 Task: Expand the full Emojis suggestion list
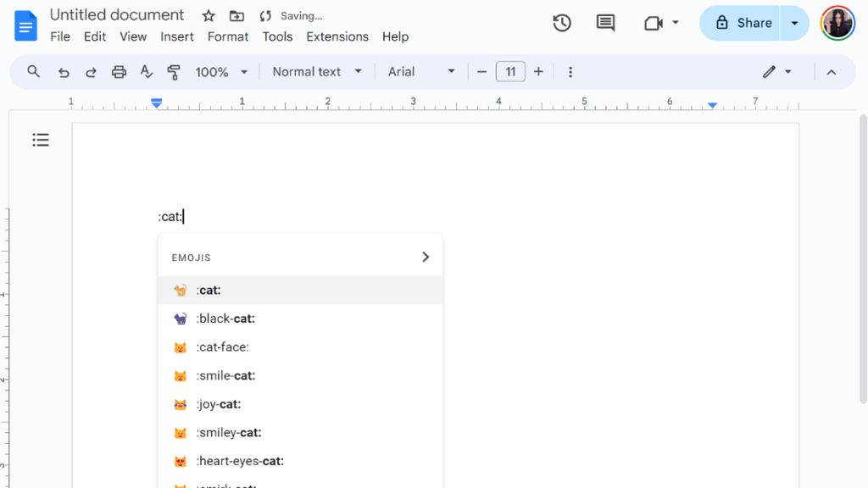click(x=426, y=256)
